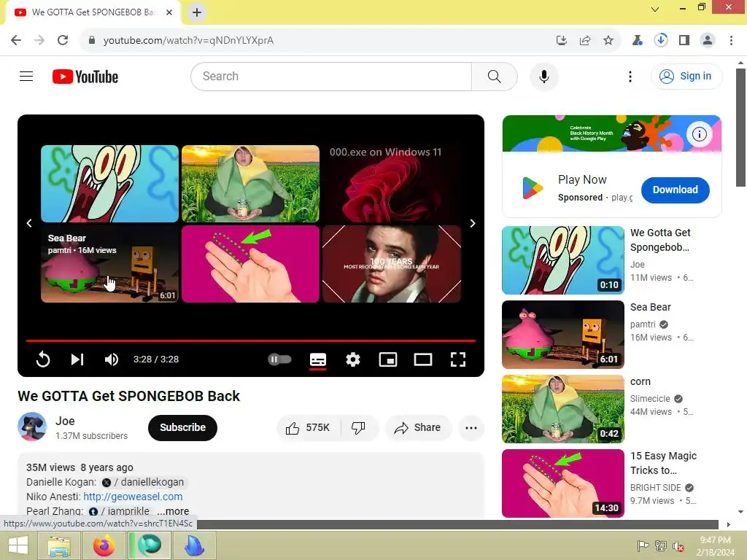Start voice search with microphone icon
Viewport: 747px width, 560px height.
click(x=543, y=76)
